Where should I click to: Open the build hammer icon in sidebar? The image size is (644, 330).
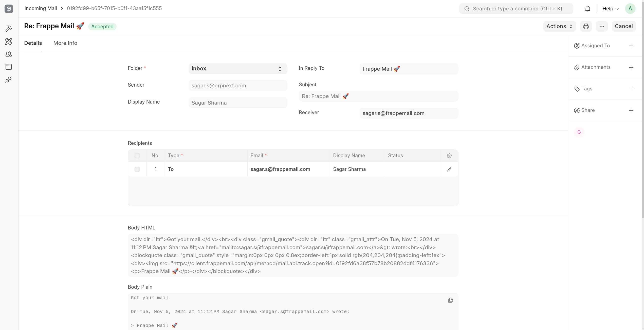click(x=9, y=28)
